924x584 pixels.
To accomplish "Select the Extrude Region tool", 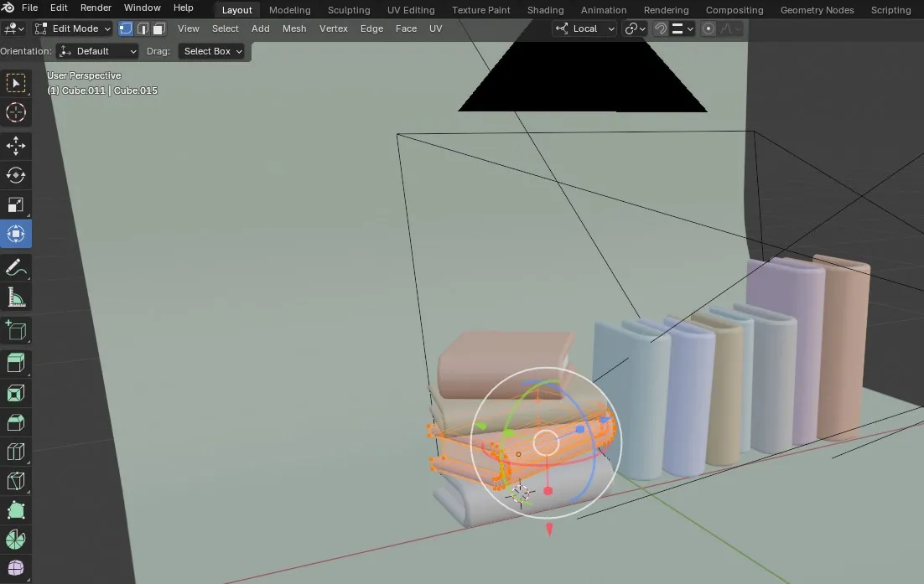I will coord(16,363).
